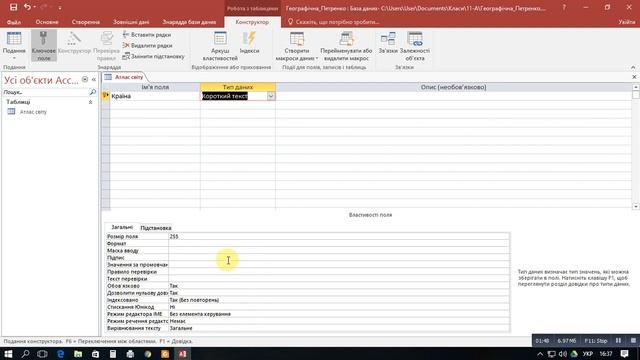Select Атлас світу table in navigation pane

[33, 111]
